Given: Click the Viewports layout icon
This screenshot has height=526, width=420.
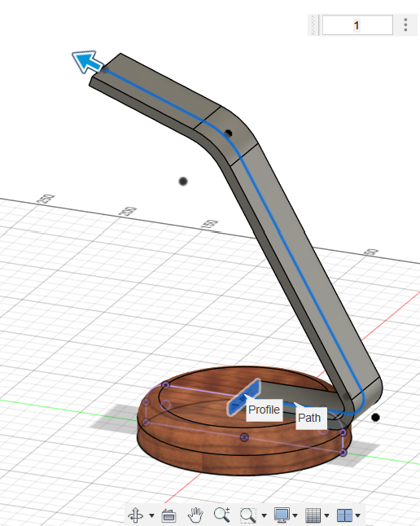Looking at the screenshot, I should [344, 515].
